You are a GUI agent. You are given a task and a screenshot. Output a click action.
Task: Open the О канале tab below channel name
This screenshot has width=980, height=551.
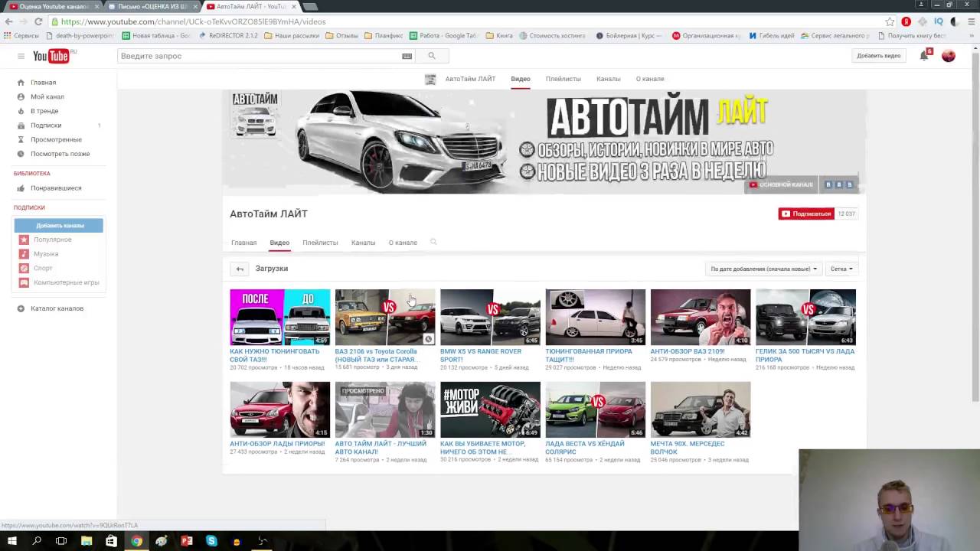pos(403,243)
